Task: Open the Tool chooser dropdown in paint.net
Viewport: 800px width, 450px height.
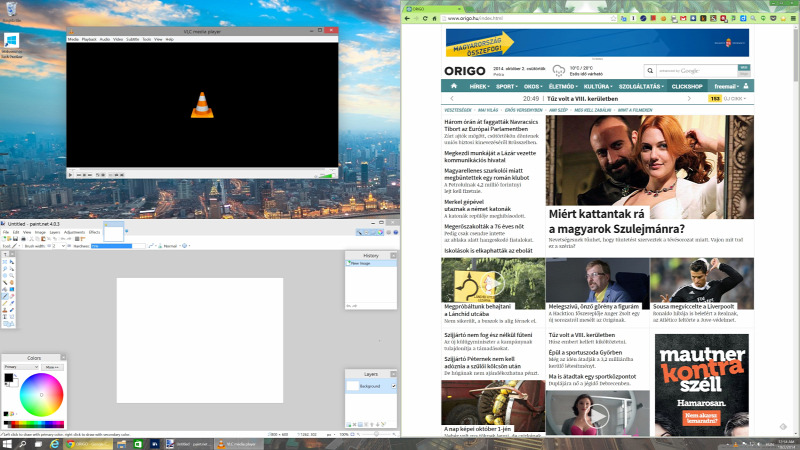Action: (18, 246)
